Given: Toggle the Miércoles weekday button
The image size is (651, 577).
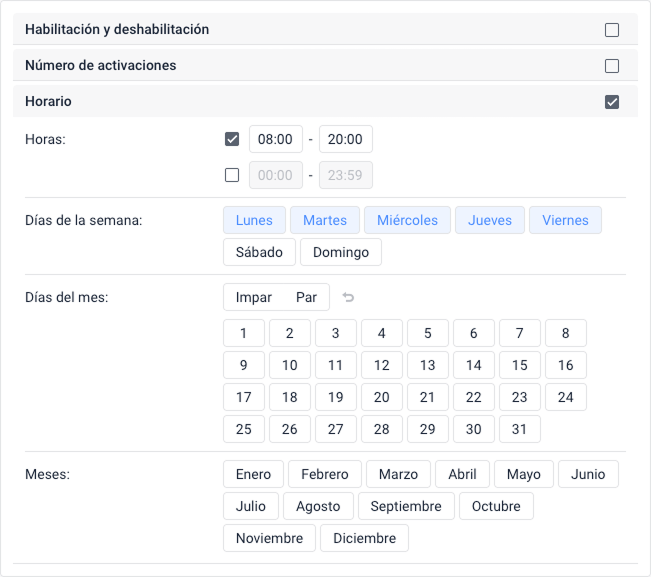Looking at the screenshot, I should pyautogui.click(x=407, y=220).
